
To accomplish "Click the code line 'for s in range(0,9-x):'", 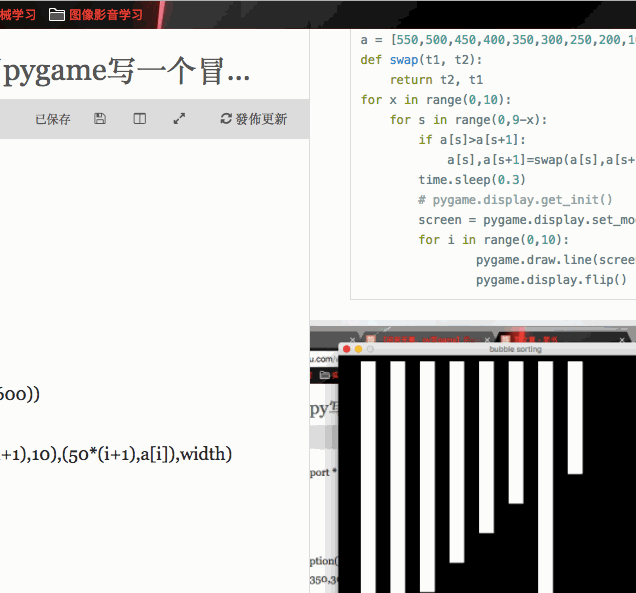I will [x=468, y=120].
